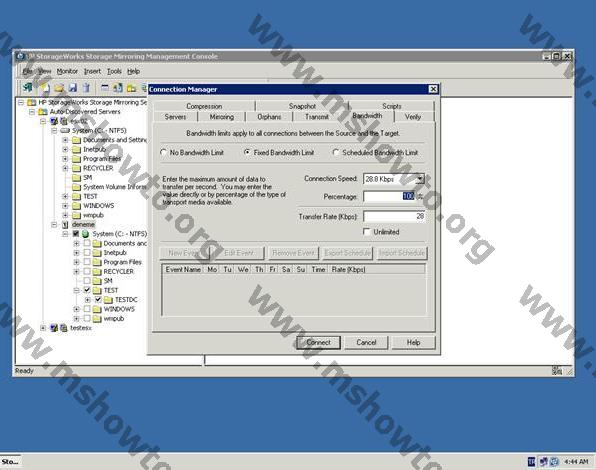Click the round blue tray icon beside clock

tap(555, 462)
